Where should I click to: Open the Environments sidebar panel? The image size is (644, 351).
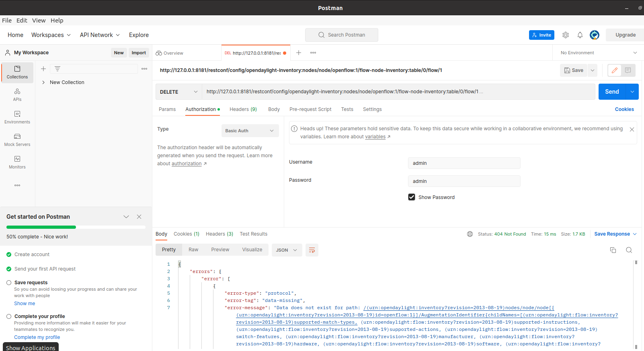click(17, 117)
